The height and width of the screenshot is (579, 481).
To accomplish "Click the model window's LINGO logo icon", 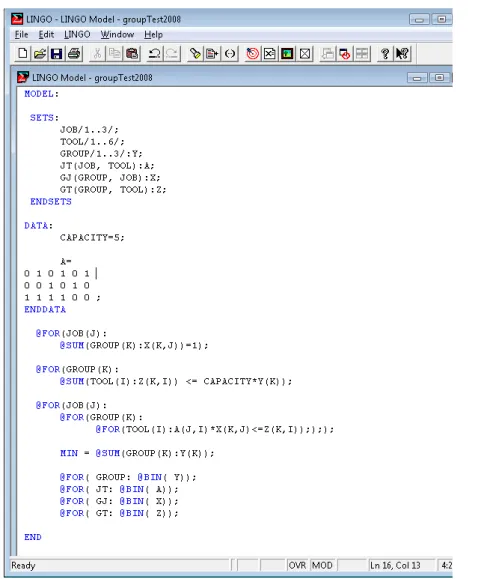I will click(23, 77).
